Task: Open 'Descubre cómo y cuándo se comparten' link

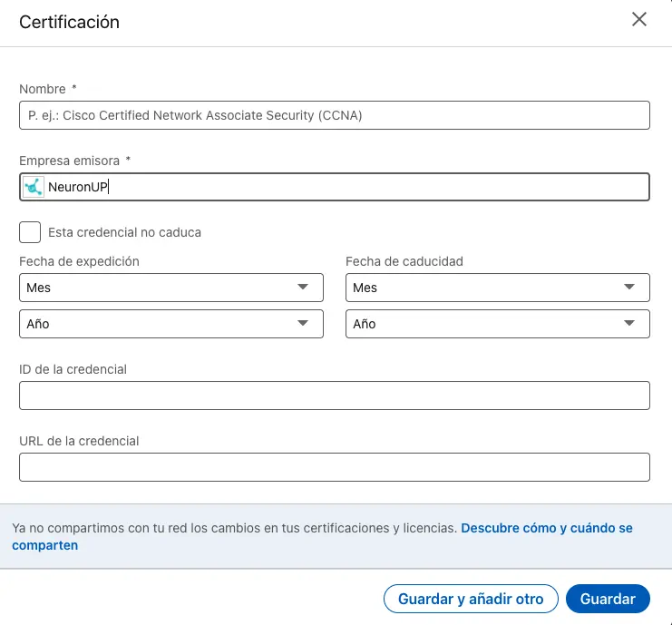Action: click(x=546, y=528)
